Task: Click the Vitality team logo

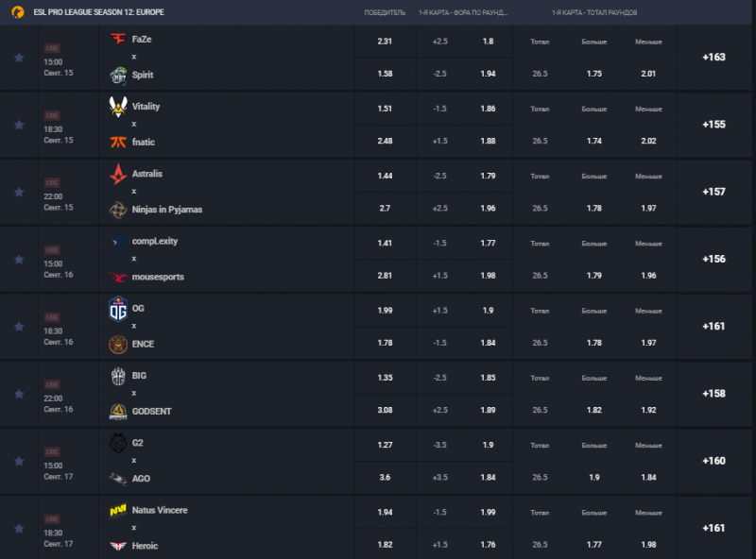Action: click(118, 107)
